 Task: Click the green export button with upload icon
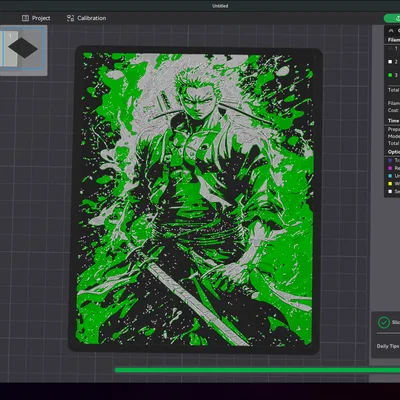pos(393,18)
